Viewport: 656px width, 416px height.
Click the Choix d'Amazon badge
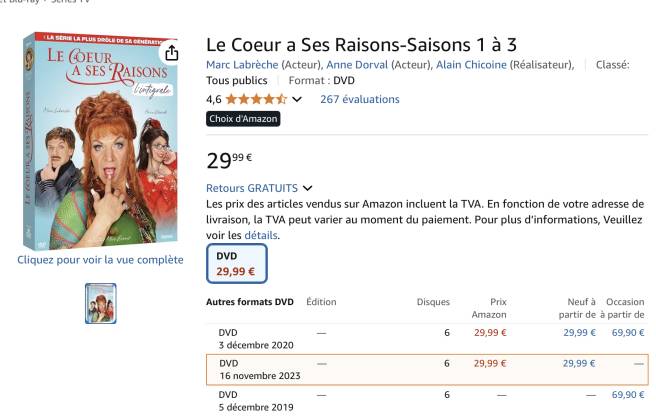pyautogui.click(x=243, y=119)
